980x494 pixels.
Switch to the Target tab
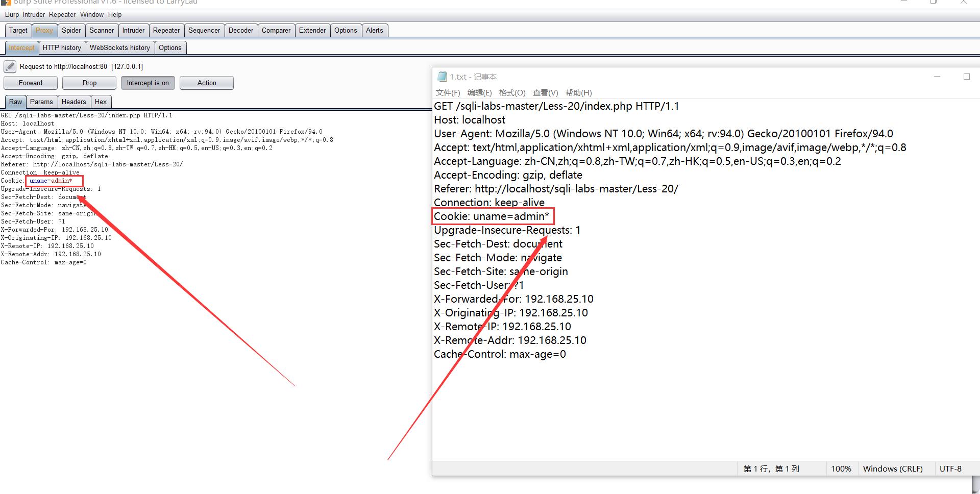pyautogui.click(x=18, y=31)
